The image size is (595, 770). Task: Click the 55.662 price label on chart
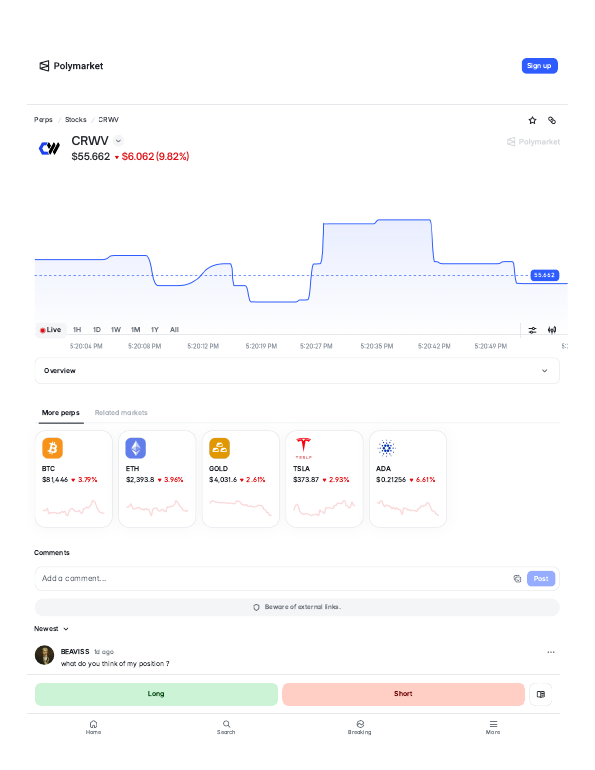pyautogui.click(x=544, y=275)
